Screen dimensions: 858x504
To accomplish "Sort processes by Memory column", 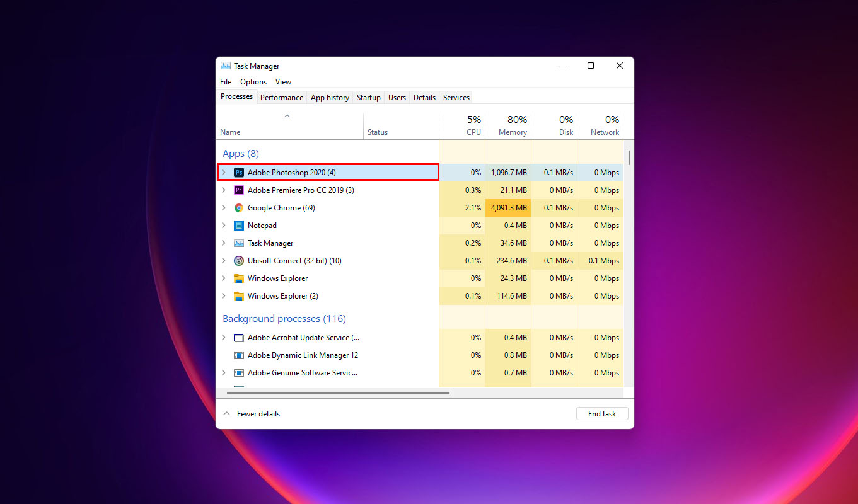I will 508,126.
